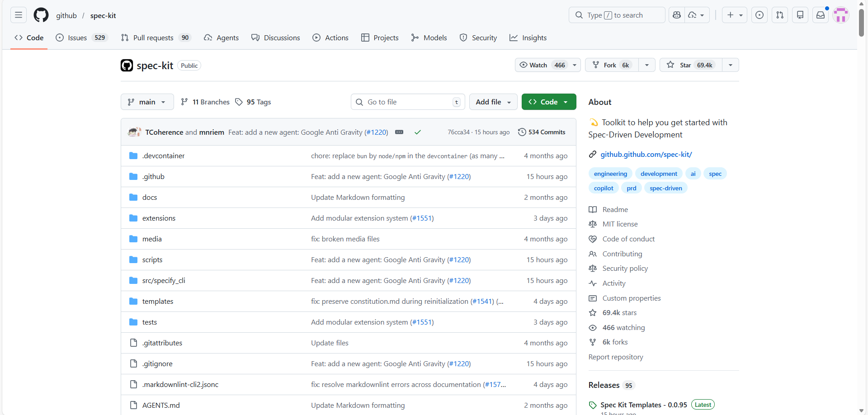Open the 534 Commits history link

click(542, 132)
